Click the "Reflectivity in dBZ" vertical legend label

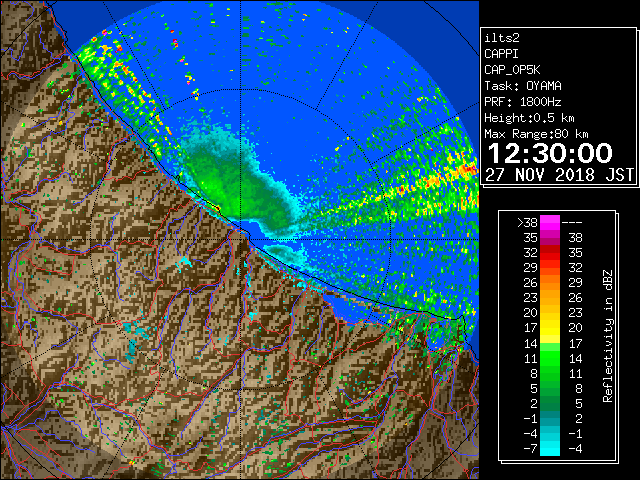[608, 336]
